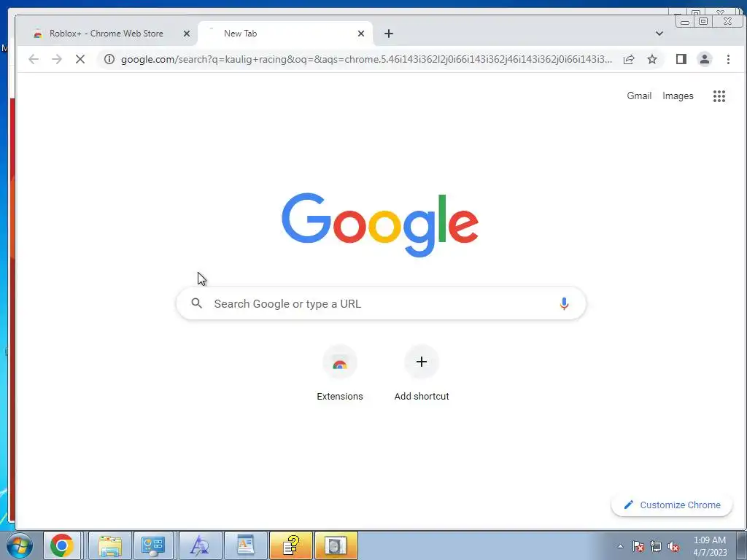The image size is (747, 560).
Task: Show hidden system tray icons
Action: (620, 546)
